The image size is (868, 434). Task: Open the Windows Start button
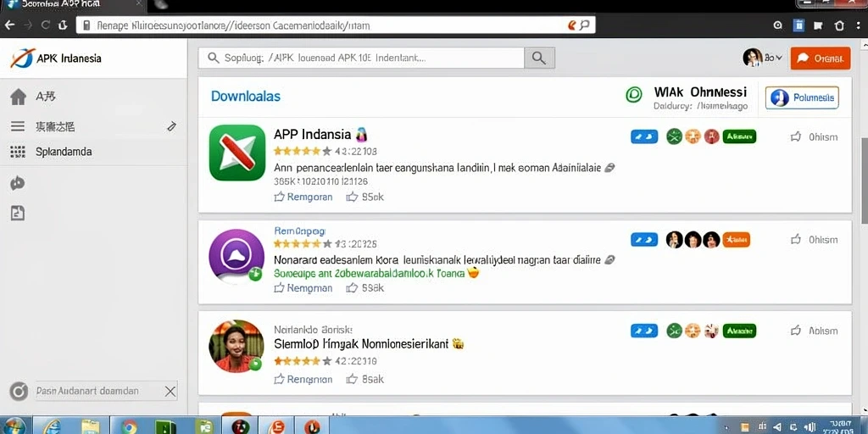[x=14, y=427]
